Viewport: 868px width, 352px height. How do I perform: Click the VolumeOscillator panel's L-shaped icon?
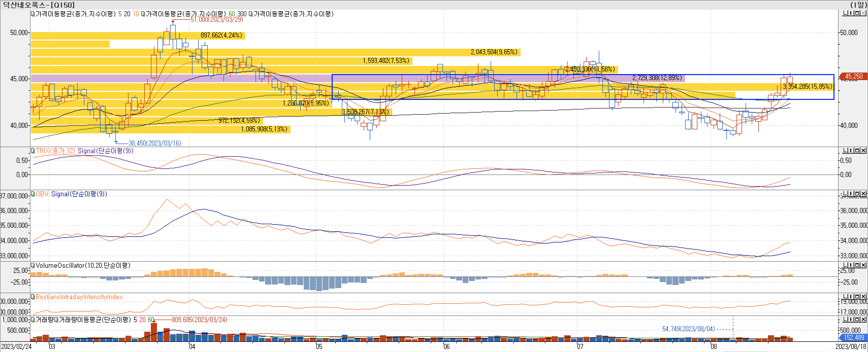(x=845, y=265)
